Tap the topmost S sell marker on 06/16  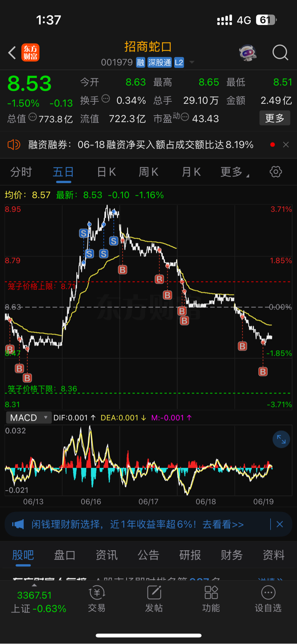[x=84, y=233]
